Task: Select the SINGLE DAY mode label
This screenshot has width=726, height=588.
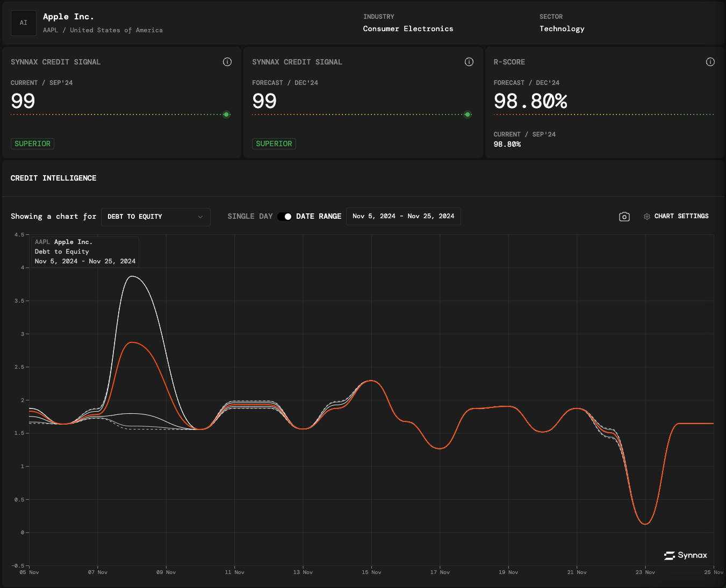Action: (250, 216)
